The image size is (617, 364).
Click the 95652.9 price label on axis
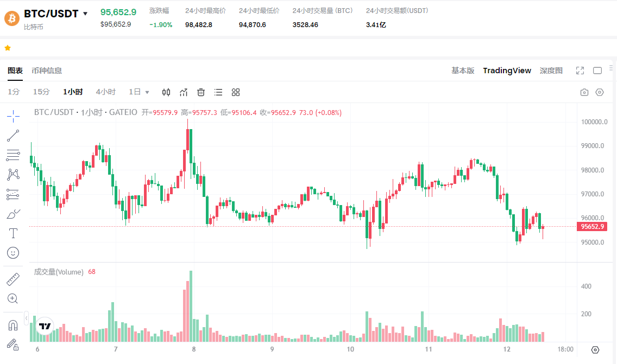[592, 227]
